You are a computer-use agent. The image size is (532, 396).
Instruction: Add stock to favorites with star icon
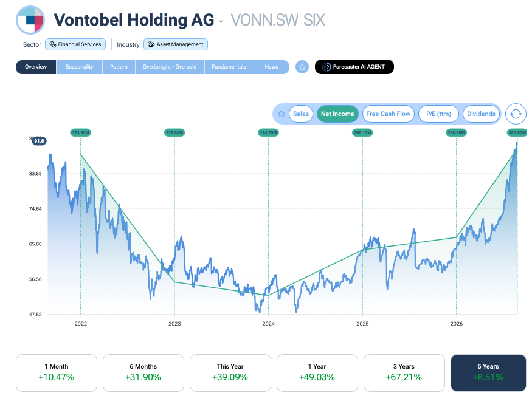(x=302, y=67)
